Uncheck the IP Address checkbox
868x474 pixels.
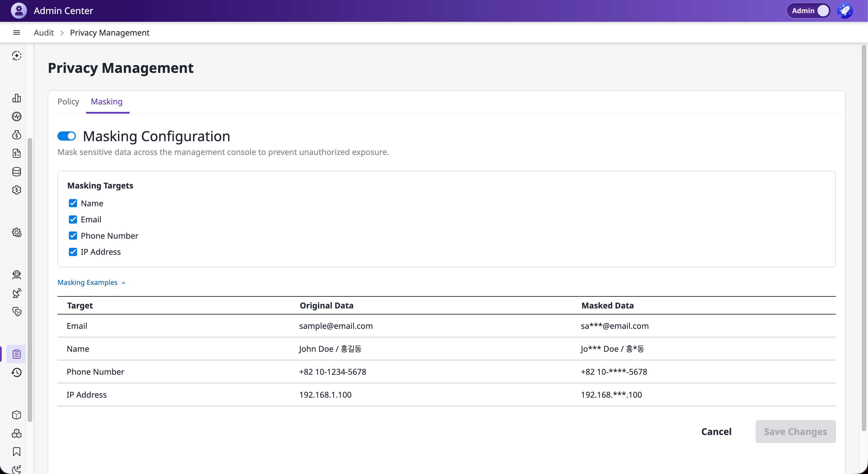click(x=73, y=252)
